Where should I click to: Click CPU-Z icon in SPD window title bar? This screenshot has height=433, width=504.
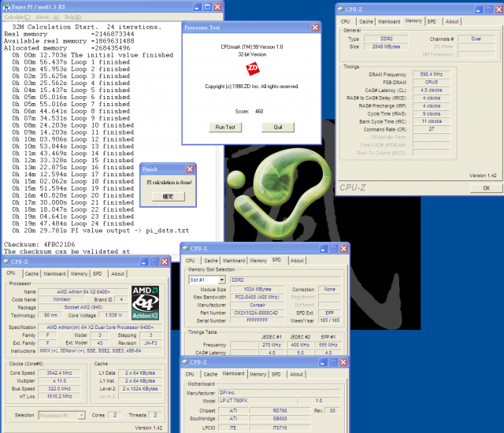coord(186,248)
